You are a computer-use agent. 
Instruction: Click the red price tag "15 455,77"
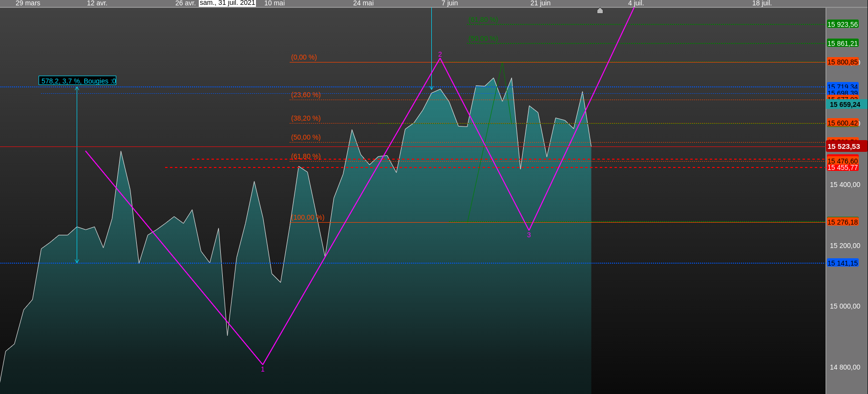[843, 167]
